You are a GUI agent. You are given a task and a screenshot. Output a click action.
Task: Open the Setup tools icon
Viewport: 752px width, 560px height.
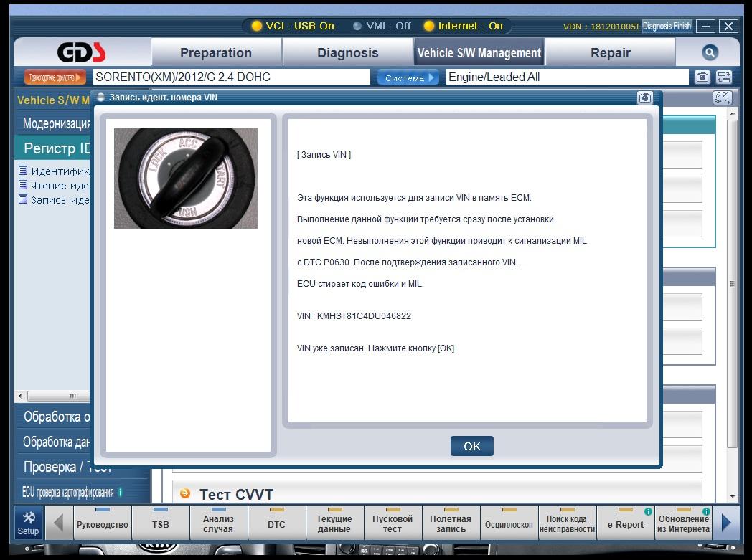[x=28, y=523]
